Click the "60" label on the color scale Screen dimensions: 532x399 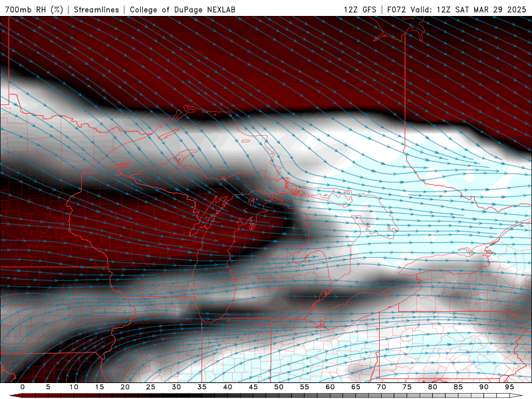(x=330, y=387)
